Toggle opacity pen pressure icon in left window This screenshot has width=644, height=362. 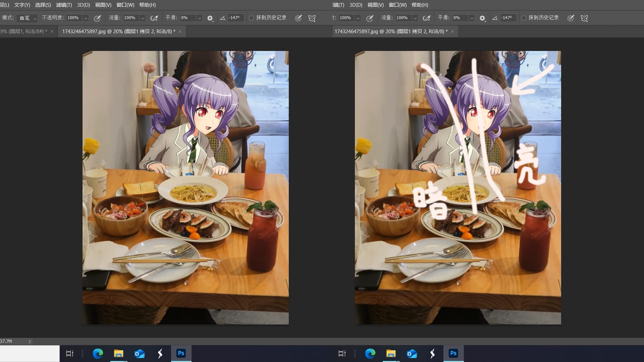coord(97,18)
